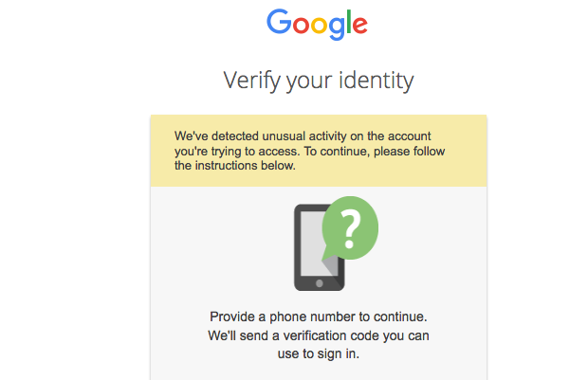This screenshot has width=588, height=380.
Task: Click "Provide a phone number to continue" text
Action: (318, 316)
